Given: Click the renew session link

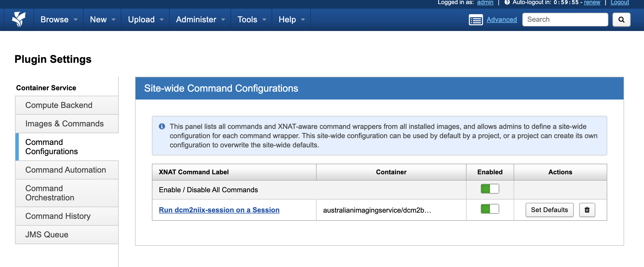Looking at the screenshot, I should pyautogui.click(x=592, y=2).
